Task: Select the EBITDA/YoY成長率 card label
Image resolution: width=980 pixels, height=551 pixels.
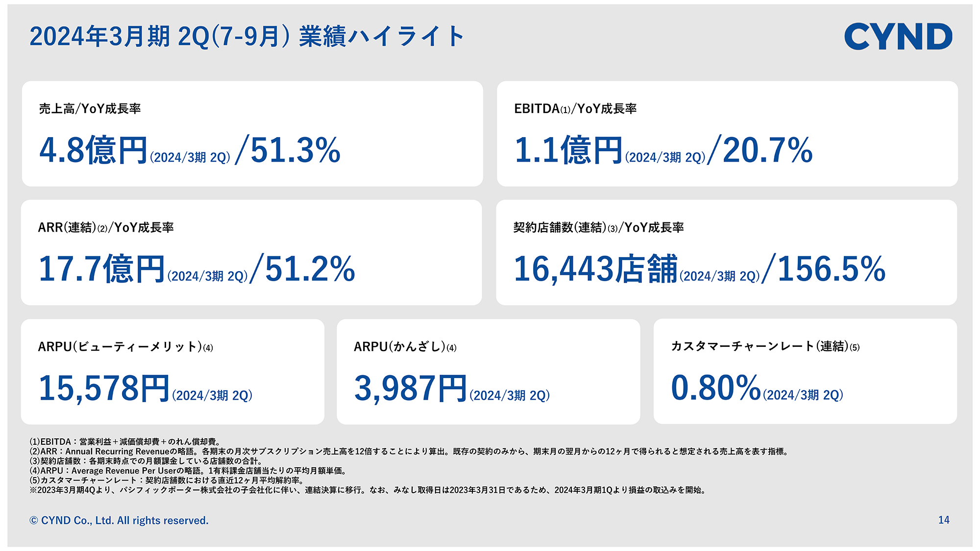Action: [x=575, y=109]
